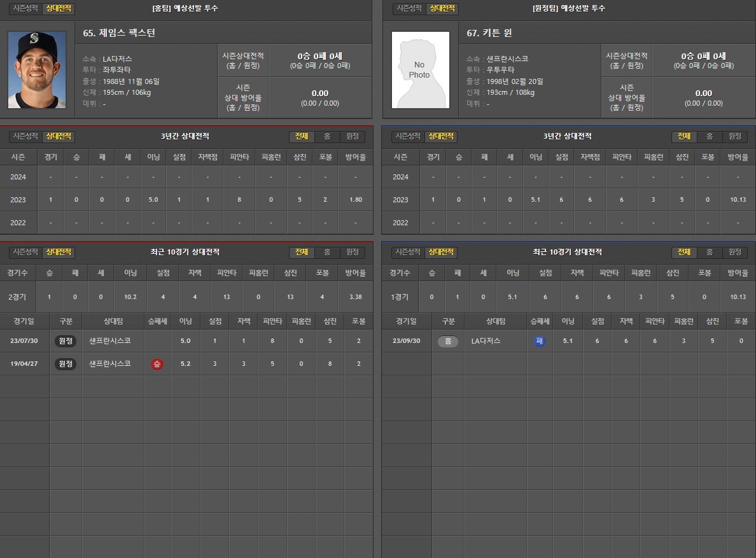This screenshot has height=558, width=756.
Task: Switch to 시즌성적 in home 최근 10경기 panel
Action: [x=25, y=252]
